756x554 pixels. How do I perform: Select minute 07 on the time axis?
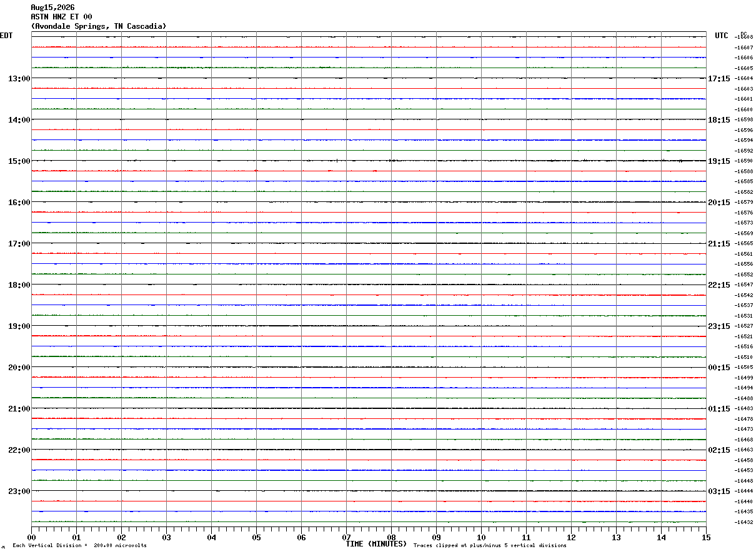(x=346, y=537)
